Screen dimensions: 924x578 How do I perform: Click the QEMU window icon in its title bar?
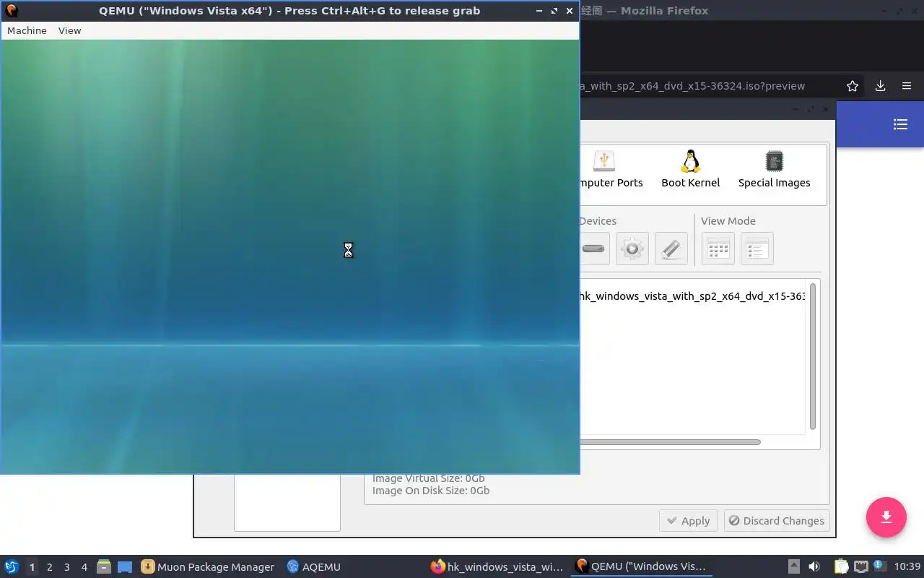(x=11, y=11)
